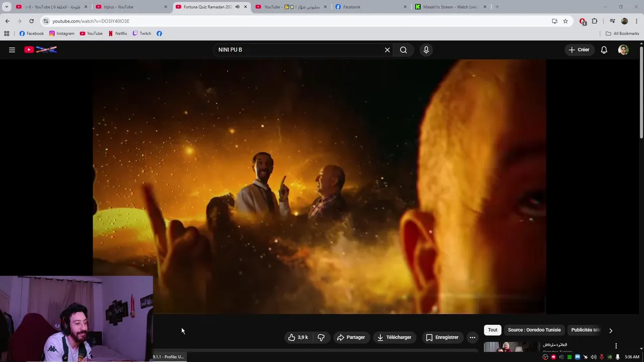Image resolution: width=644 pixels, height=362 pixels.
Task: Open the Extensions puzzle menu
Action: [595, 21]
